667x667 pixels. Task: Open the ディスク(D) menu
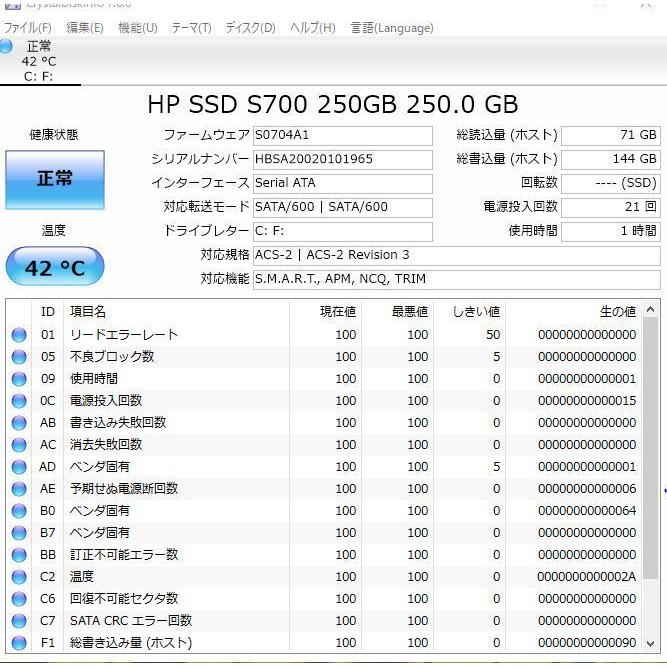(250, 28)
